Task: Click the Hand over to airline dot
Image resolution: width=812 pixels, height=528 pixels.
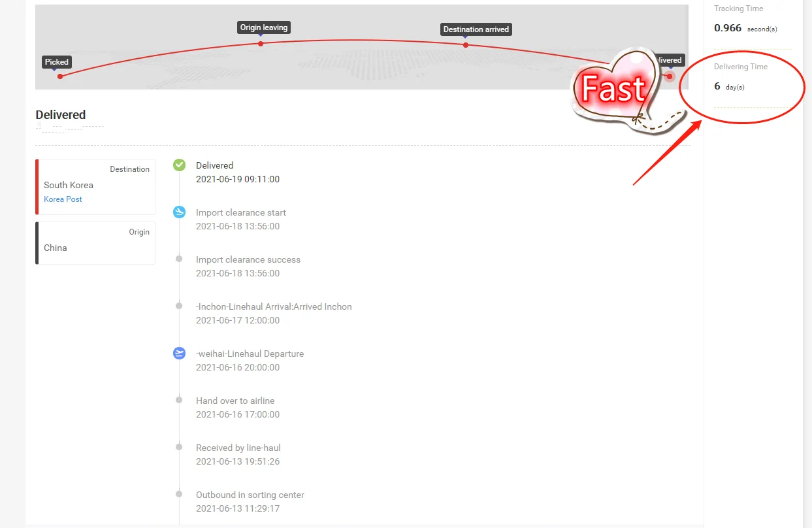Action: click(x=179, y=400)
